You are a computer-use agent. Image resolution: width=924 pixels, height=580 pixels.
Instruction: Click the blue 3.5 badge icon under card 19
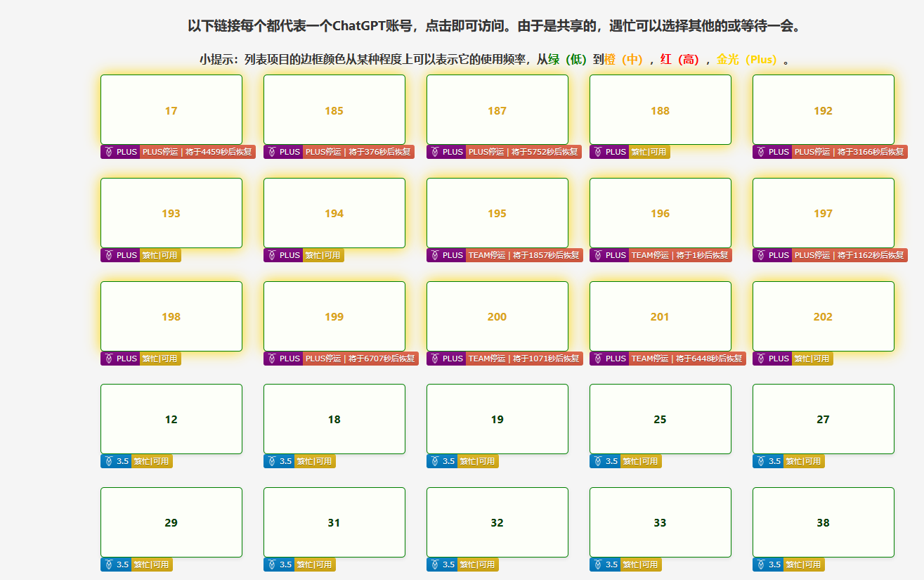[435, 461]
